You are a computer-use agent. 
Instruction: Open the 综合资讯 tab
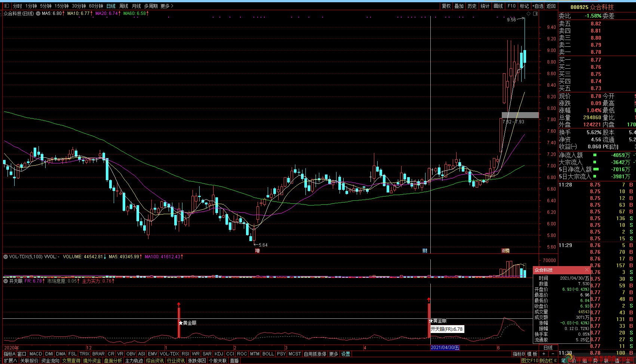pyautogui.click(x=155, y=361)
